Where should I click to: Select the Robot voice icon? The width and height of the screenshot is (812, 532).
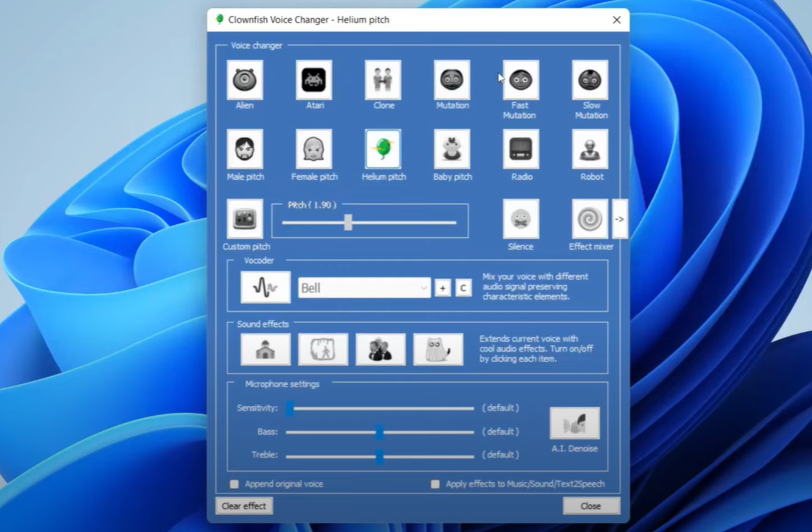tap(590, 150)
